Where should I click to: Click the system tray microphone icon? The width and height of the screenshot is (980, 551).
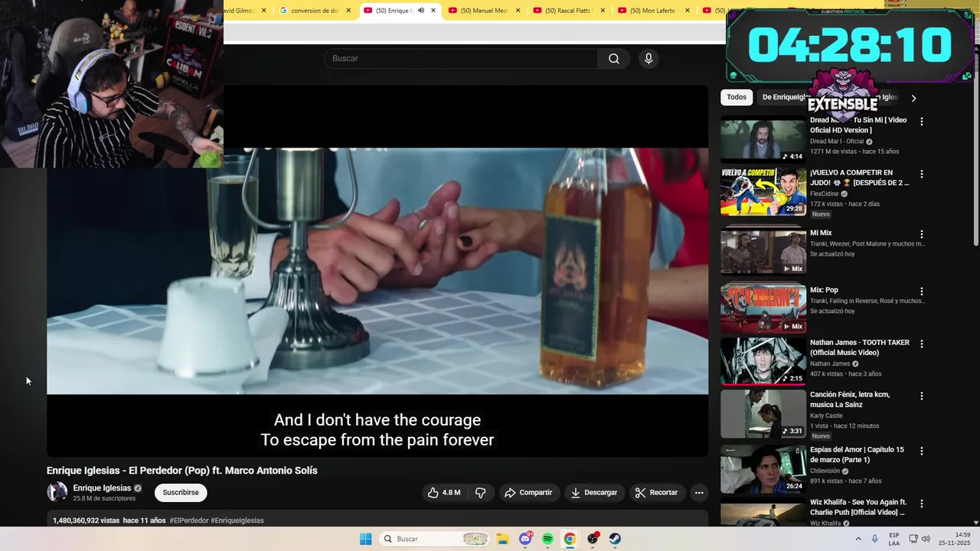(x=875, y=539)
